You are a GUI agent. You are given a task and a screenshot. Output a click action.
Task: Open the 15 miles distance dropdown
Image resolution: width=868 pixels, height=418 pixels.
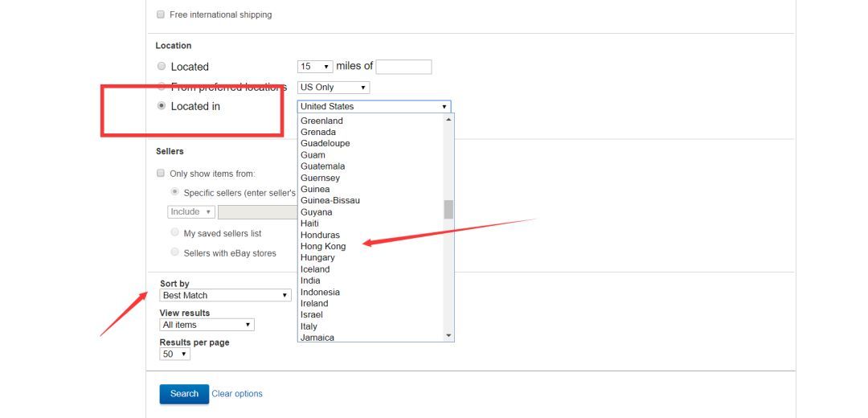tap(315, 67)
